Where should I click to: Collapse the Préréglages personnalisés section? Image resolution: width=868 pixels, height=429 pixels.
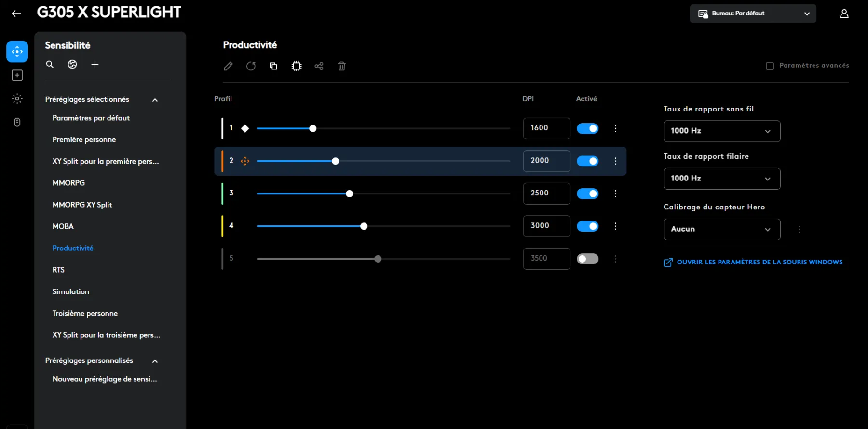click(155, 361)
